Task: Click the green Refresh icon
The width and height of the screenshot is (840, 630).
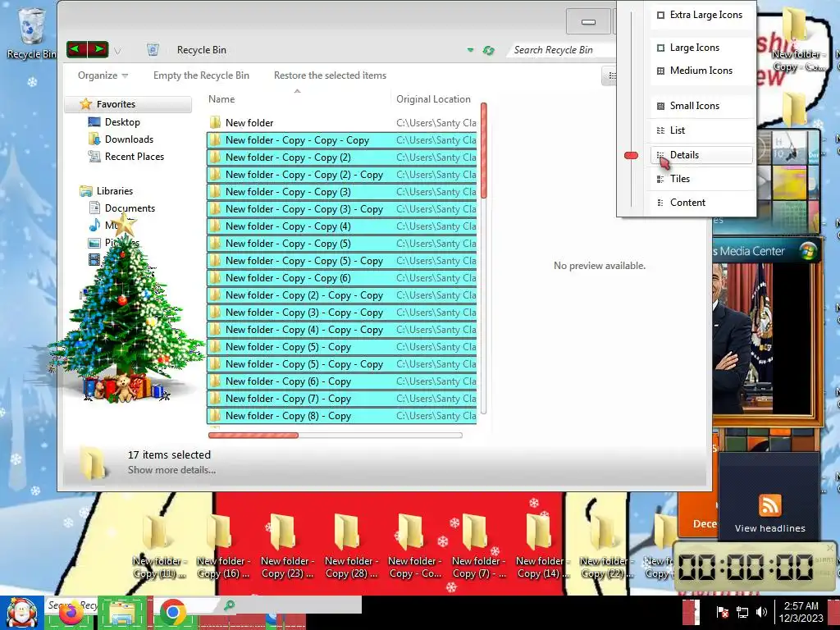Action: point(488,50)
